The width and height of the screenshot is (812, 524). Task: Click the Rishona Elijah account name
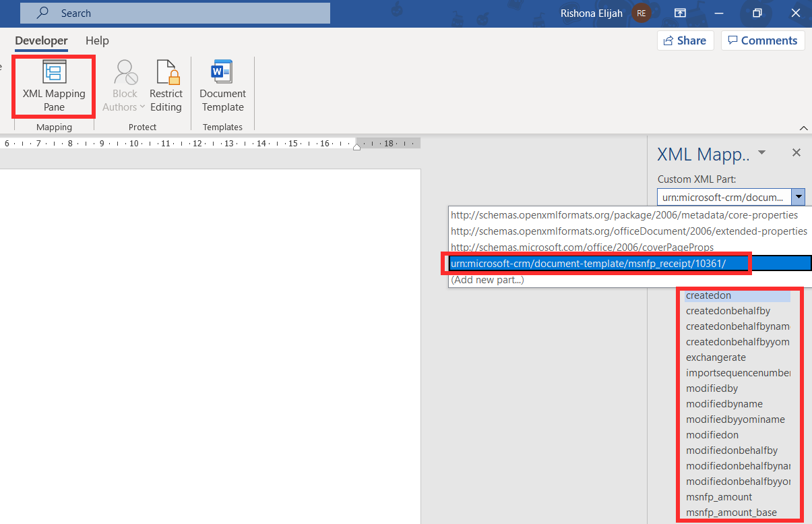click(592, 13)
